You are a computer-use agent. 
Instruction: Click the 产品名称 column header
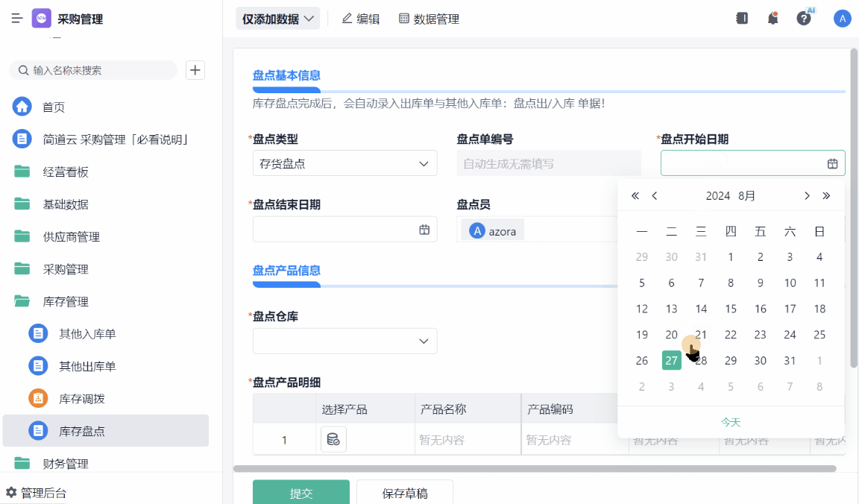click(x=468, y=409)
